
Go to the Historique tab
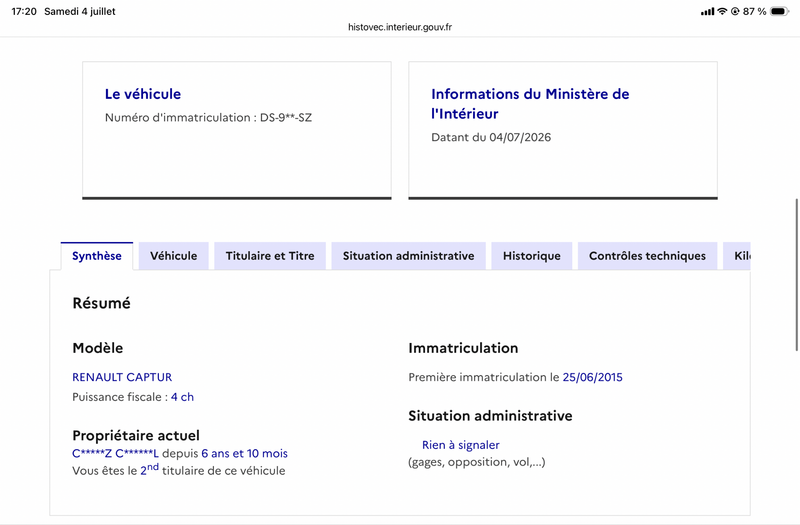point(532,256)
